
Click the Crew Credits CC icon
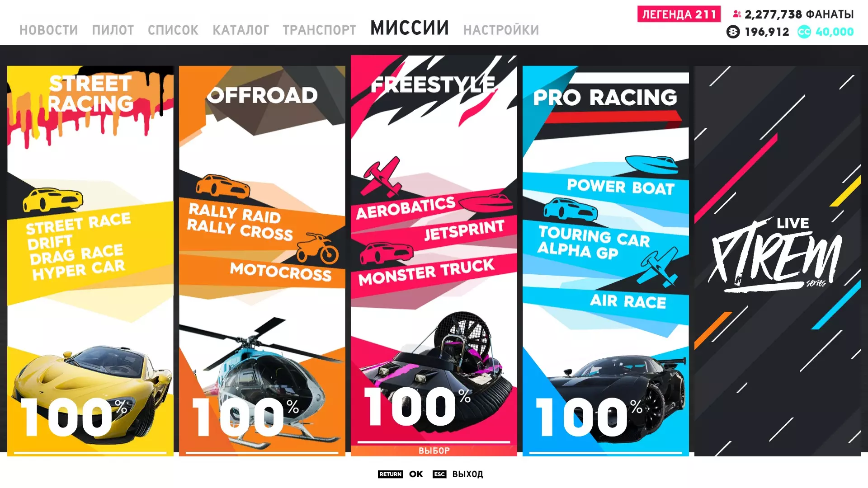804,32
